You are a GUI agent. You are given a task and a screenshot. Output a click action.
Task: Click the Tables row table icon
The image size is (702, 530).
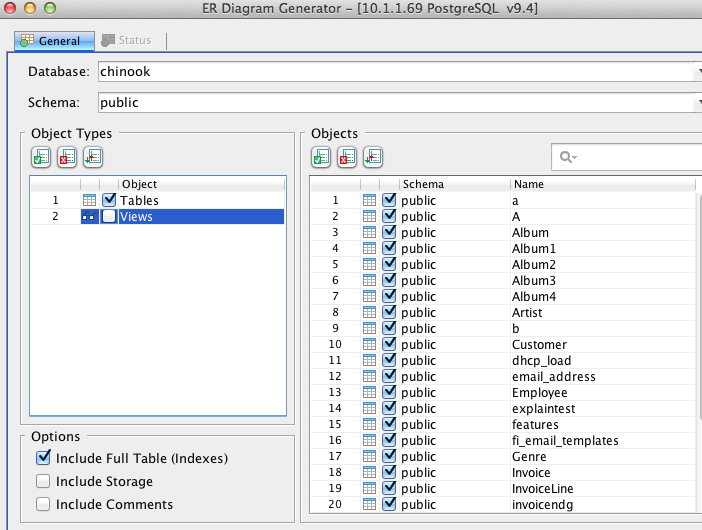click(90, 200)
